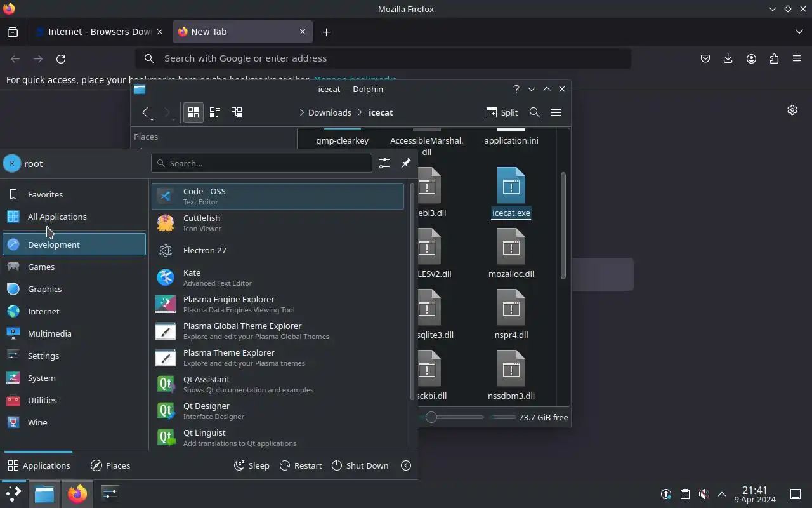The width and height of the screenshot is (812, 508).
Task: Open Multimedia category
Action: coord(74,333)
